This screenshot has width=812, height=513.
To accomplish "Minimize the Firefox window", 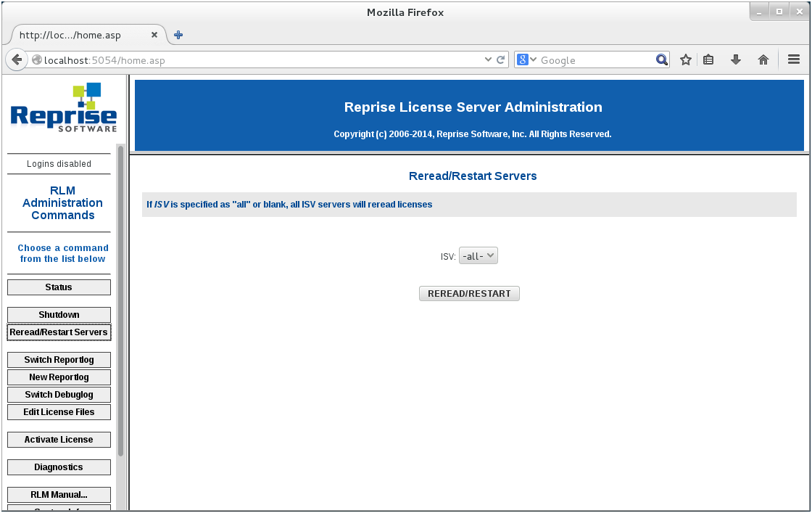I will tap(759, 12).
